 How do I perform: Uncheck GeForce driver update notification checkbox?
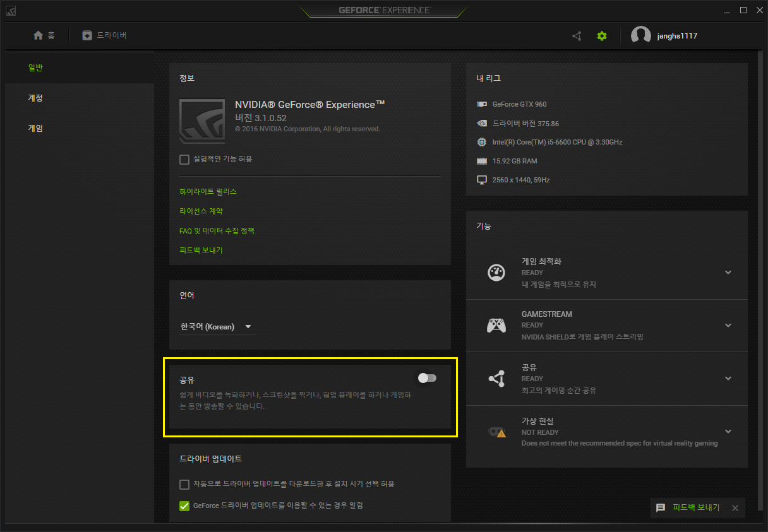184,506
